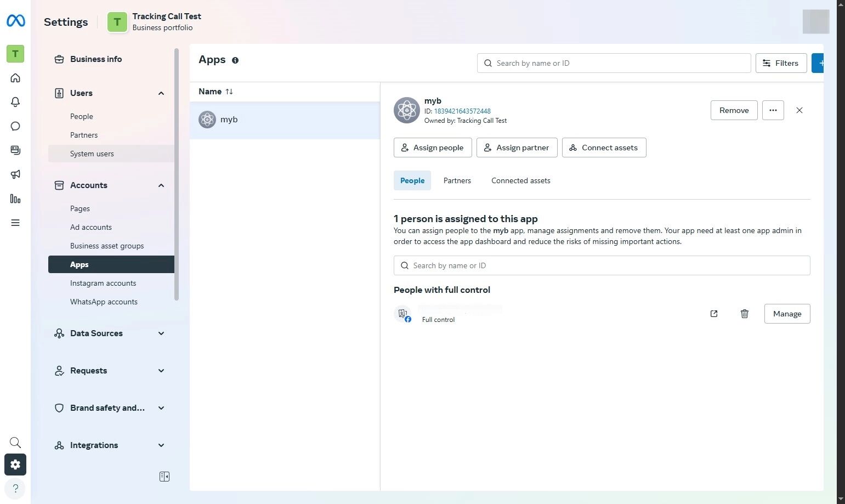
Task: Select the Content posts icon
Action: pyautogui.click(x=15, y=150)
